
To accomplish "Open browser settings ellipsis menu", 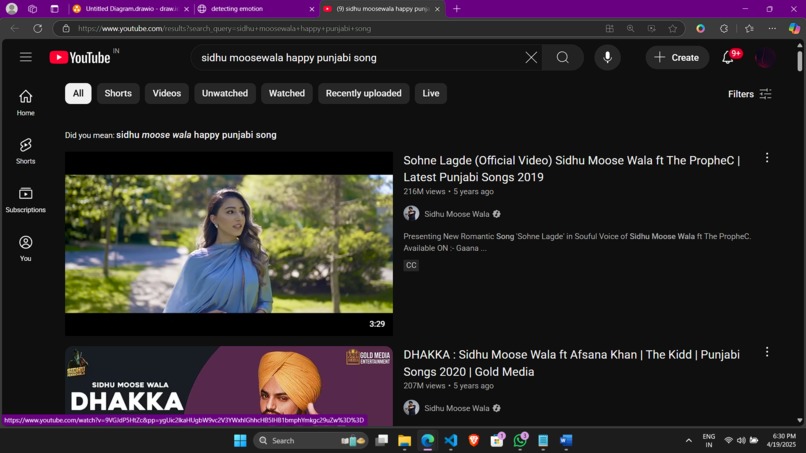I will (772, 29).
